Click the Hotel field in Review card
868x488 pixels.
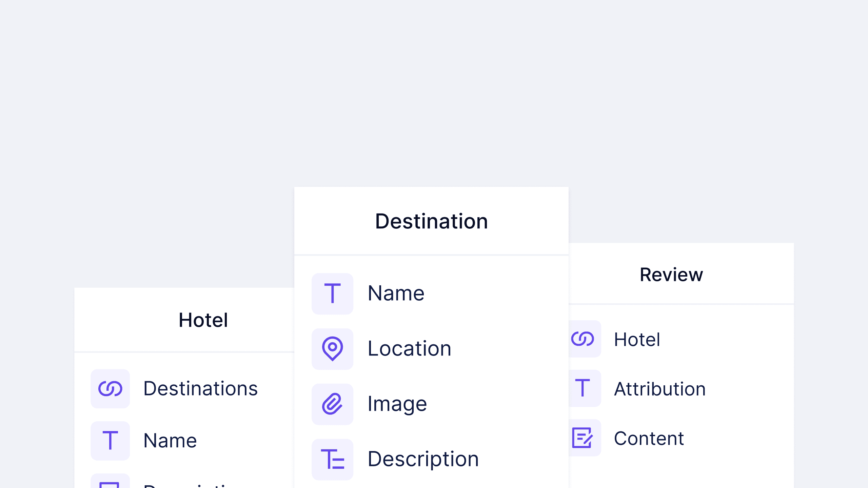point(637,339)
